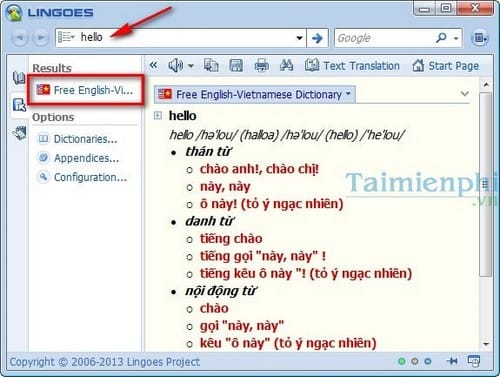Viewport: 500px width, 377px height.
Task: Select Free English-Vi... result entry
Action: click(85, 90)
